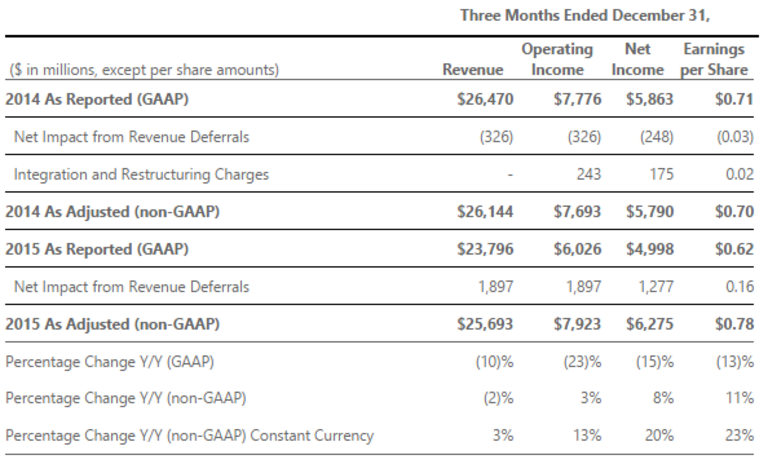The width and height of the screenshot is (768, 464).
Task: Select the restructuring charges operating income value 243
Action: pyautogui.click(x=589, y=174)
